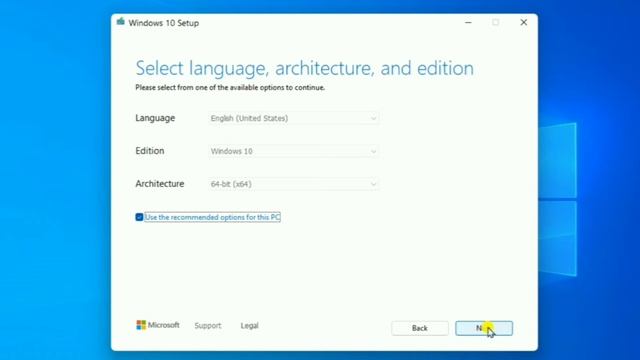Click the Select language, architecture, and edition heading

(x=304, y=68)
